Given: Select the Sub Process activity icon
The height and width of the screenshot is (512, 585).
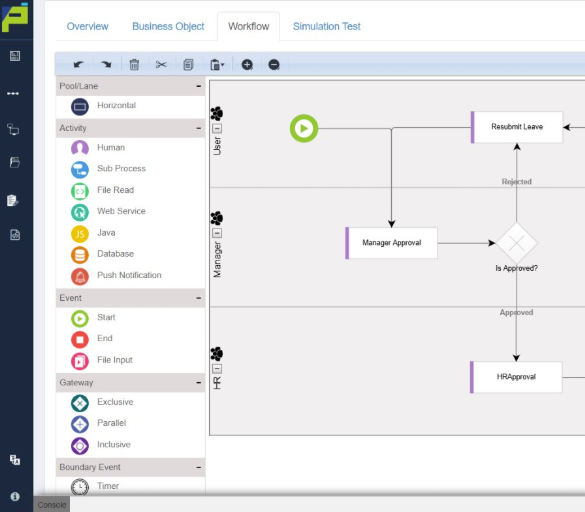Looking at the screenshot, I should click(x=80, y=170).
